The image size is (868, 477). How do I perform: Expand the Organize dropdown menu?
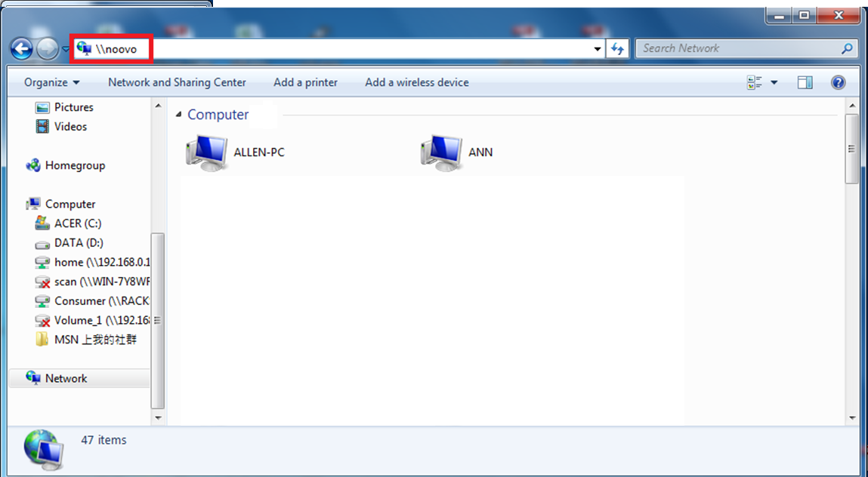[x=51, y=82]
